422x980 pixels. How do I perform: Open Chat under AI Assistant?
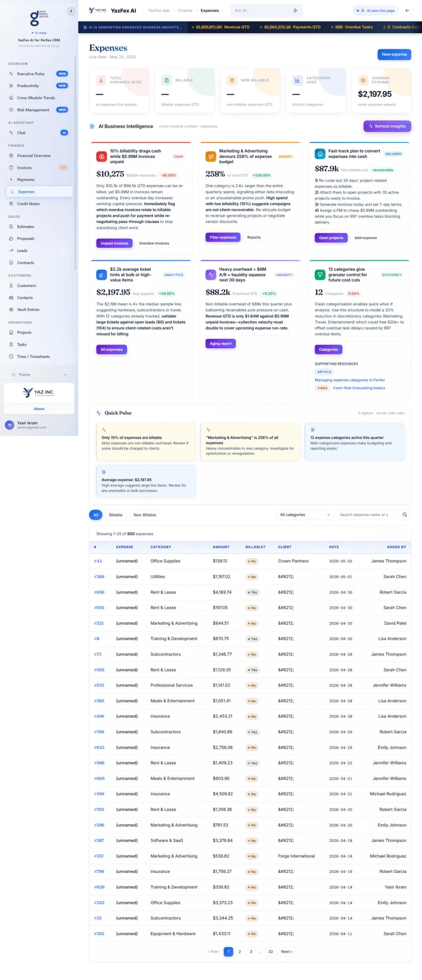click(x=39, y=133)
